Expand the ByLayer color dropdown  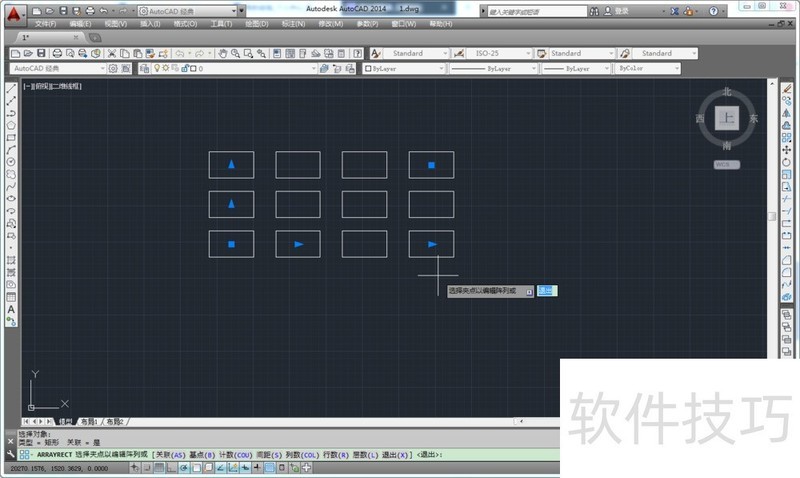pos(400,69)
